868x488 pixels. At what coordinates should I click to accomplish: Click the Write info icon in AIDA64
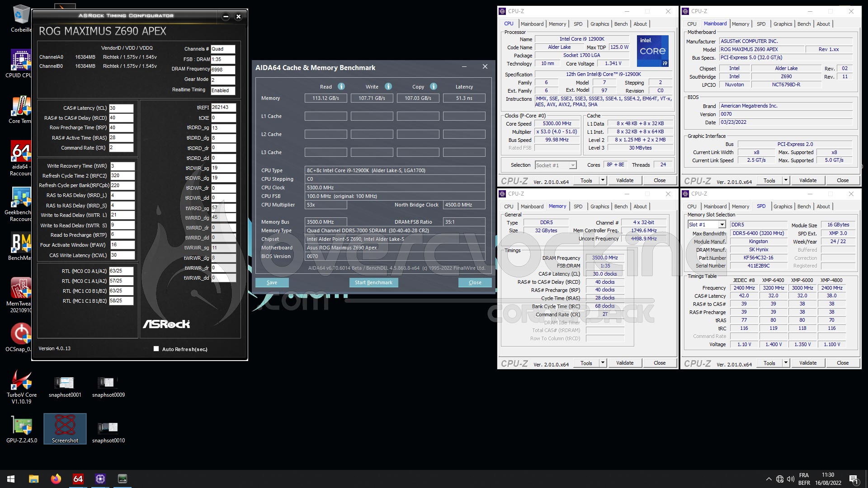click(388, 86)
